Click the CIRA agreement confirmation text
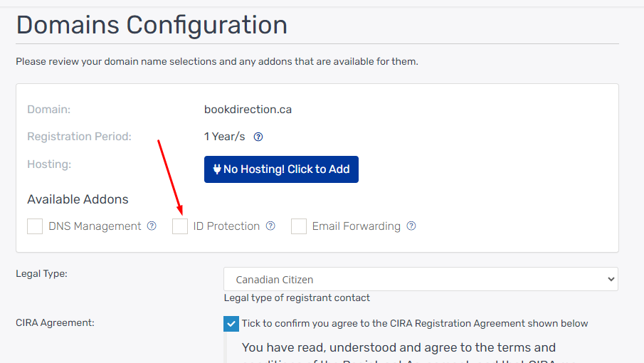The width and height of the screenshot is (644, 363). tap(415, 324)
